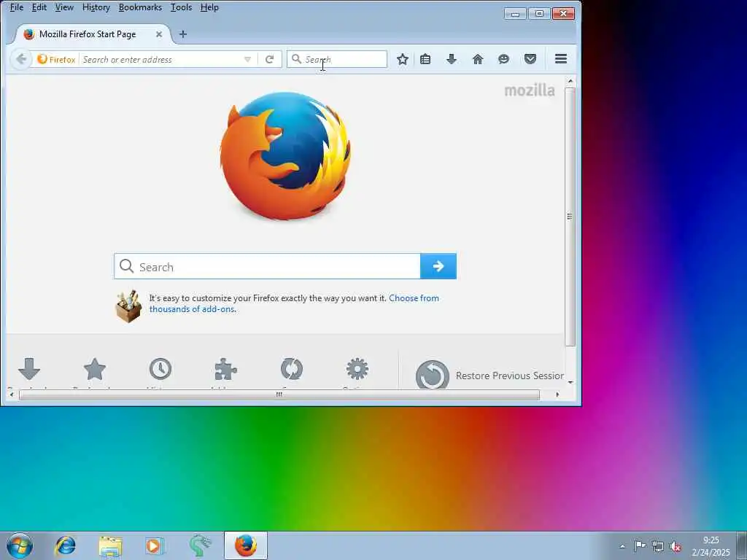This screenshot has width=747, height=560.
Task: Open the Edit menu
Action: tap(39, 7)
